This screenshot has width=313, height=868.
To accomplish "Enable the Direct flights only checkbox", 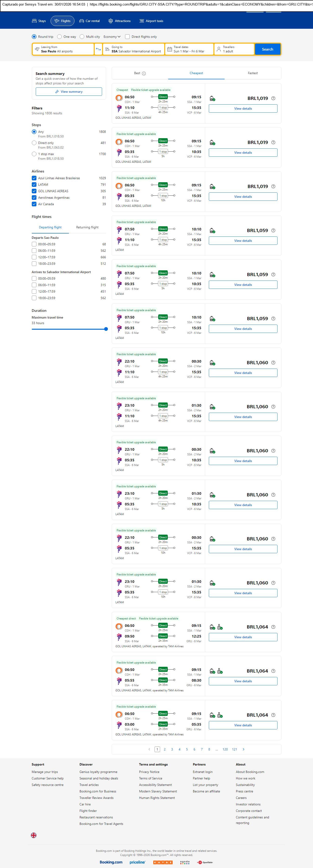I will pos(127,37).
